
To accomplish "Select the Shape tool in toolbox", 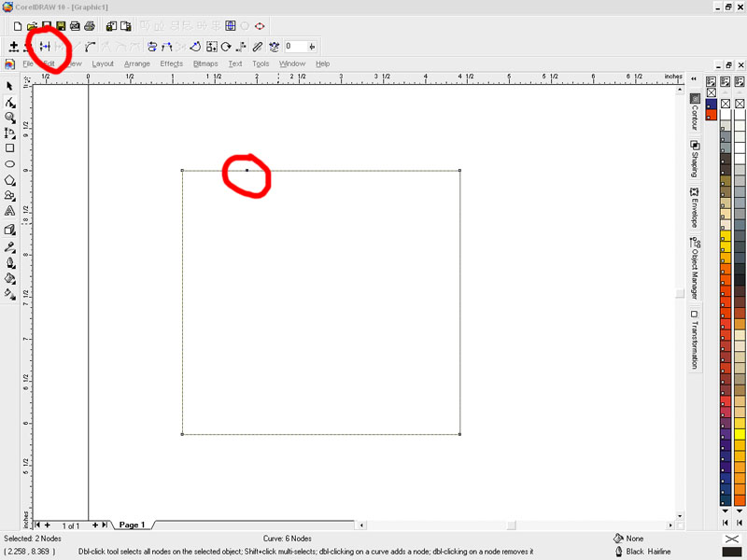I will 9,102.
